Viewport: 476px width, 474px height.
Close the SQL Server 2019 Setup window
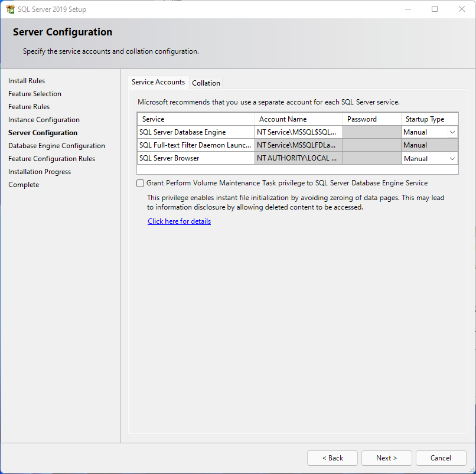[x=462, y=9]
